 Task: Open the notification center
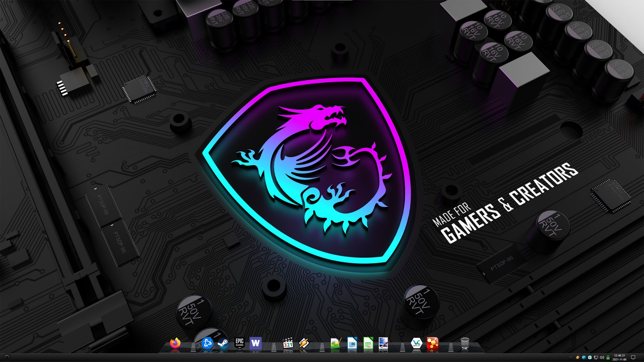pos(633,357)
